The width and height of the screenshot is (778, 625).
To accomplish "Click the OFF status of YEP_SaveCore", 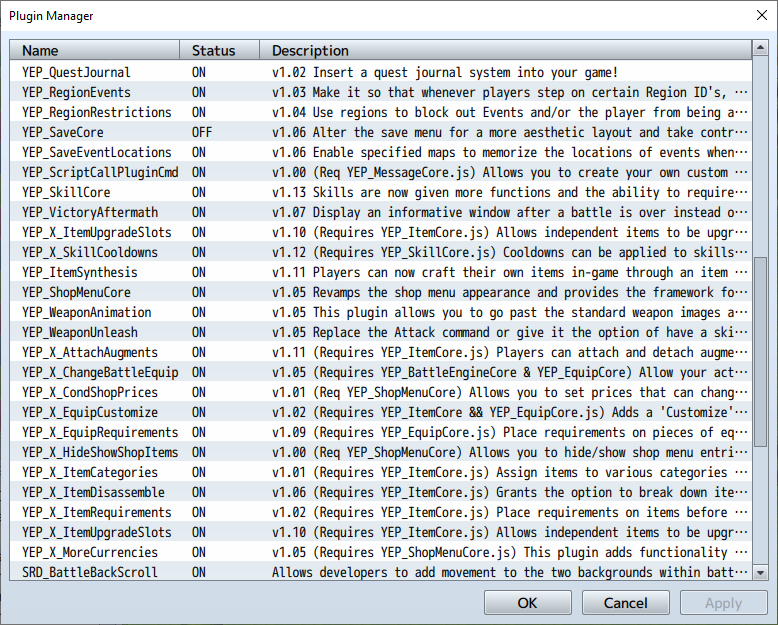I will (x=202, y=132).
